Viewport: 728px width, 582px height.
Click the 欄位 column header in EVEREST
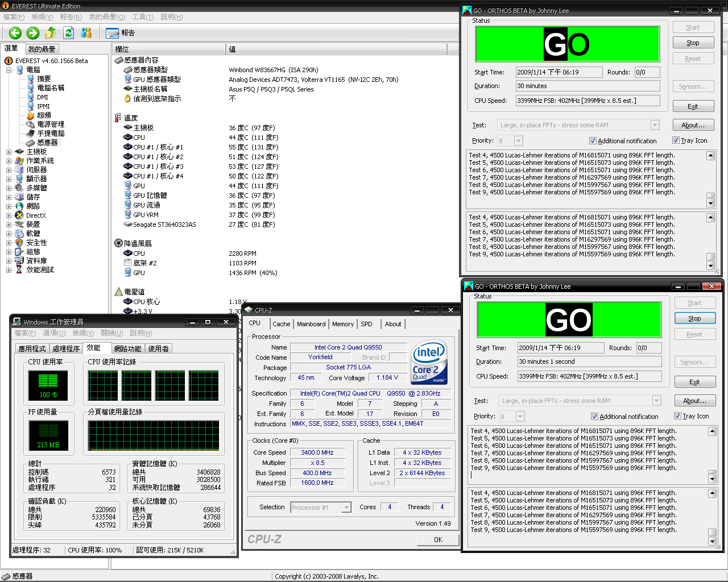pyautogui.click(x=169, y=49)
